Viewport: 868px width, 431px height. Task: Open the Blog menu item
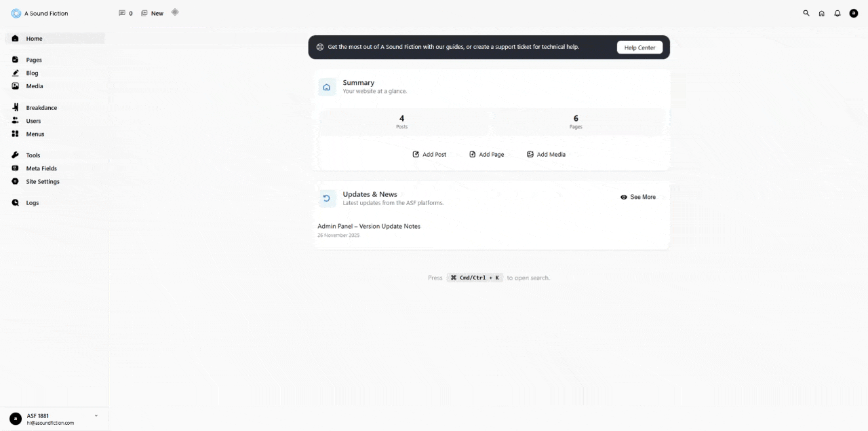pyautogui.click(x=31, y=73)
